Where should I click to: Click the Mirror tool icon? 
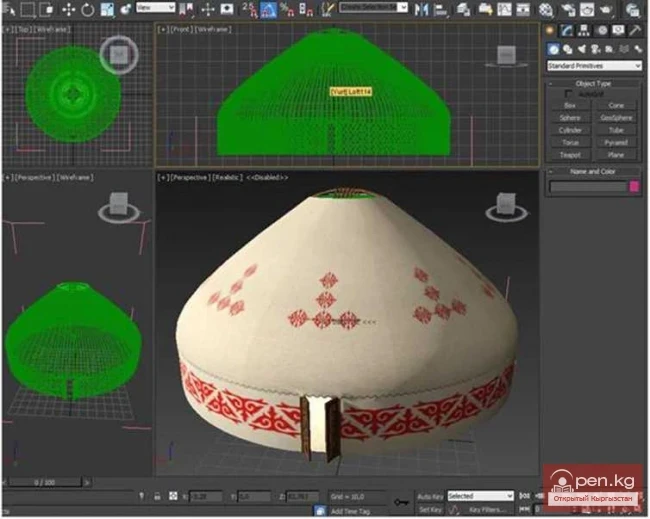pyautogui.click(x=421, y=9)
